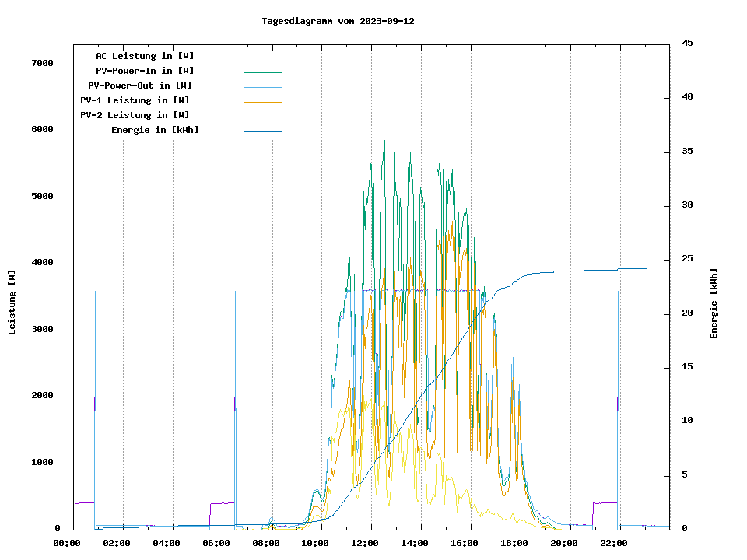Click the Leistung [W] left axis title

(12, 303)
